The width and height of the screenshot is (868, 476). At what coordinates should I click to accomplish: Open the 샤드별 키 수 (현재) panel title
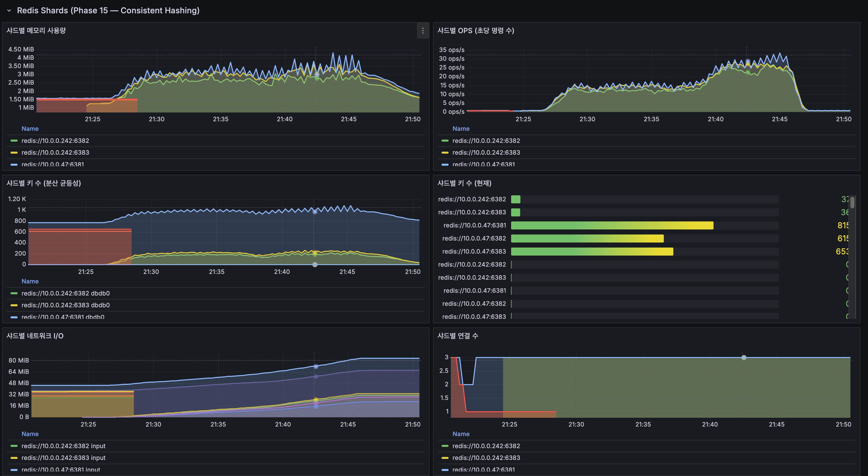pyautogui.click(x=464, y=183)
